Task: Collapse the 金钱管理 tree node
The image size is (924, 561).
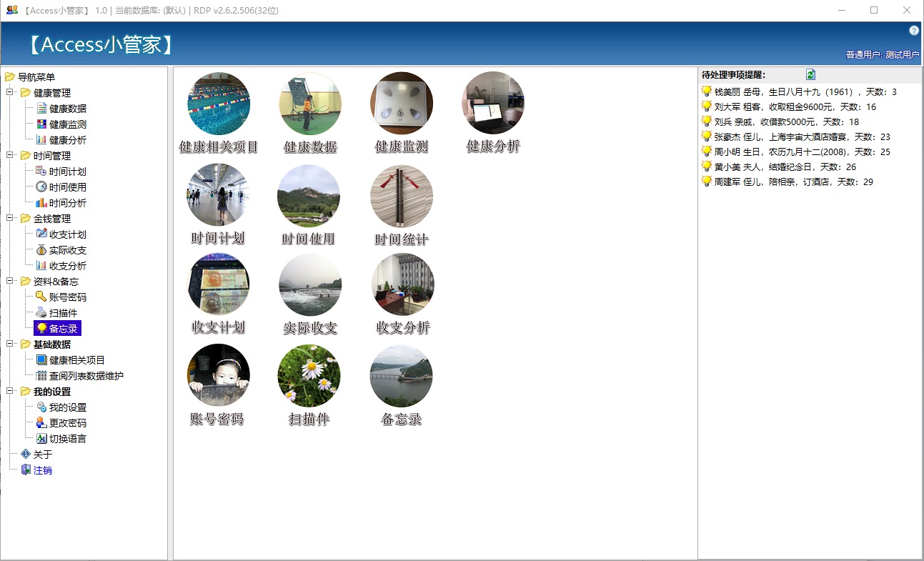Action: tap(10, 218)
